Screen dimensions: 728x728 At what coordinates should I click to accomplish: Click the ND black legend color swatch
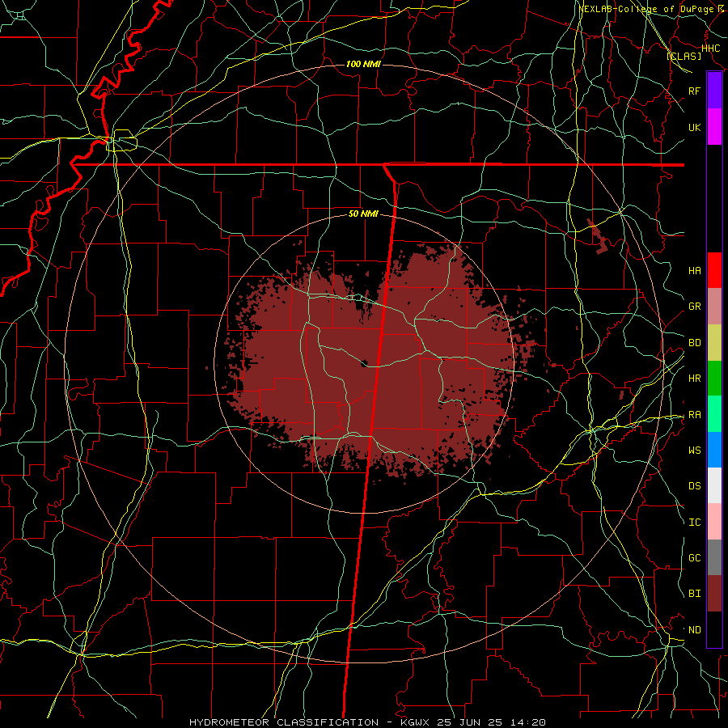tap(714, 629)
